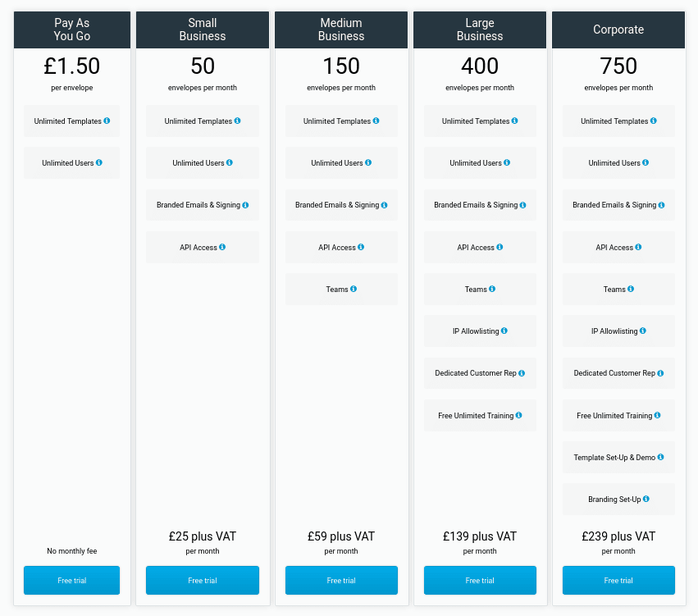
Task: Open info icon for Unlimited Users in Small Business
Action: [x=230, y=162]
